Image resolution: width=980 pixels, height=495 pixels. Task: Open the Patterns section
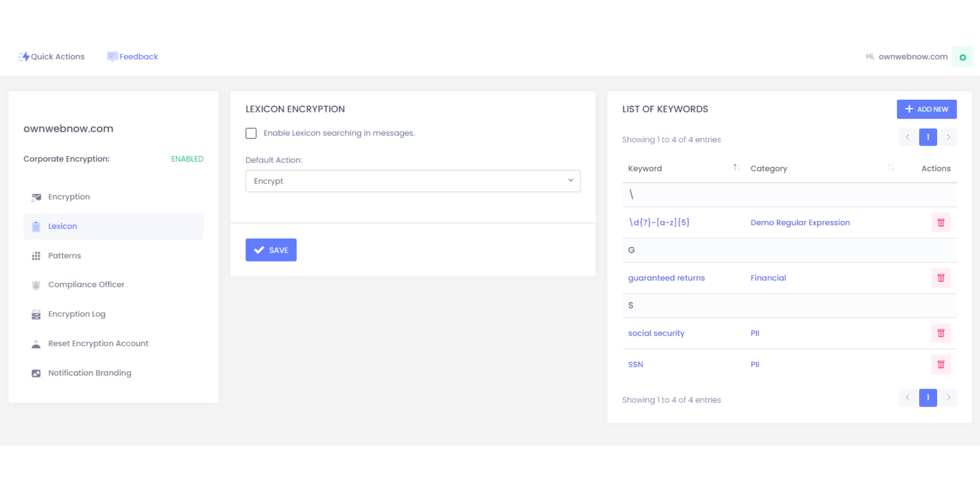click(64, 256)
